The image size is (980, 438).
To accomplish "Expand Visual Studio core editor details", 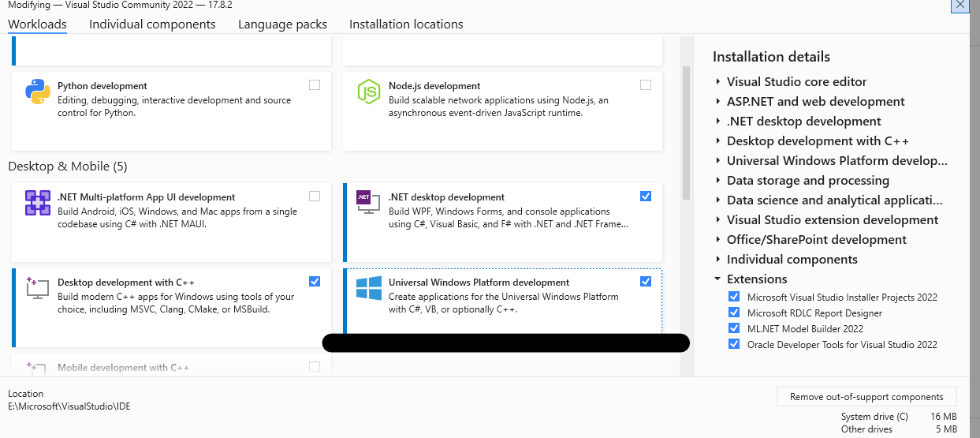I will [718, 81].
